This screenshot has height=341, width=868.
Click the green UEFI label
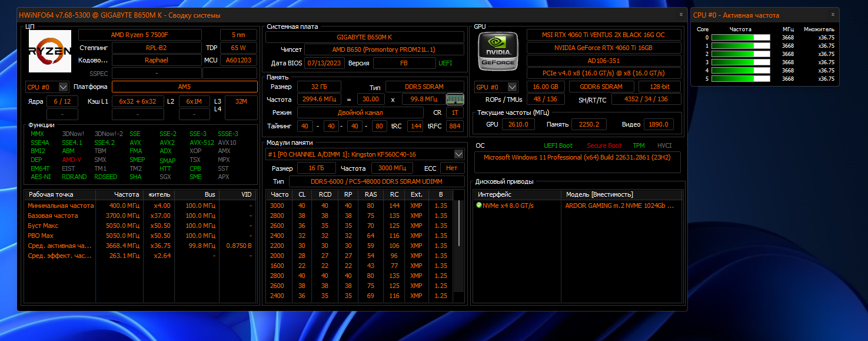point(445,63)
